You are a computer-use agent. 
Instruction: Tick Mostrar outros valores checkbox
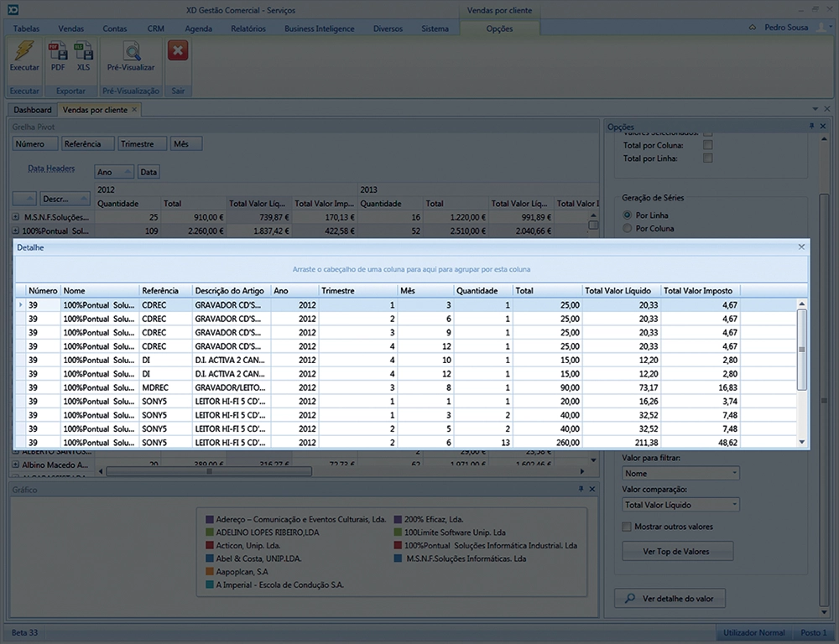627,527
